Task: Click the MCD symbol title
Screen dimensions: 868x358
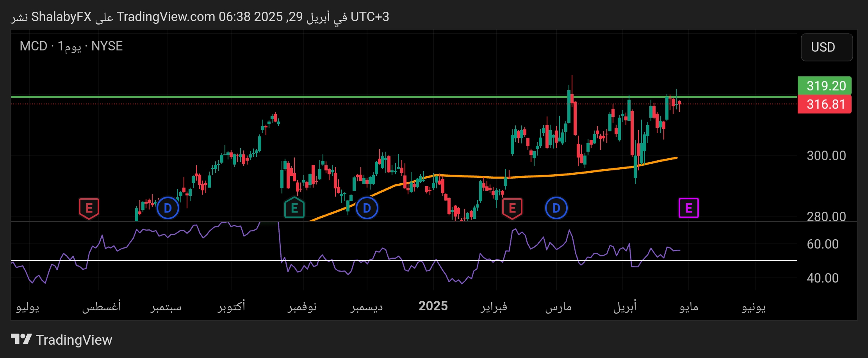Action: click(34, 46)
